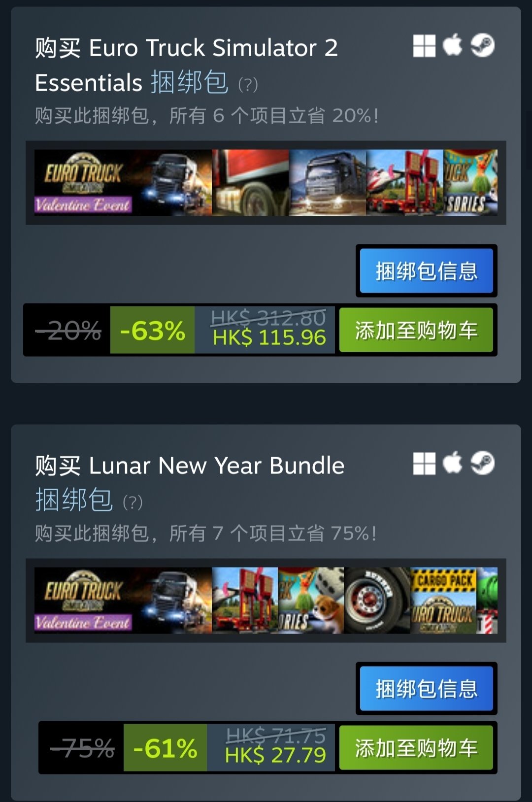Add Essentials bundle to cart via 添加至购物车

pos(416,330)
